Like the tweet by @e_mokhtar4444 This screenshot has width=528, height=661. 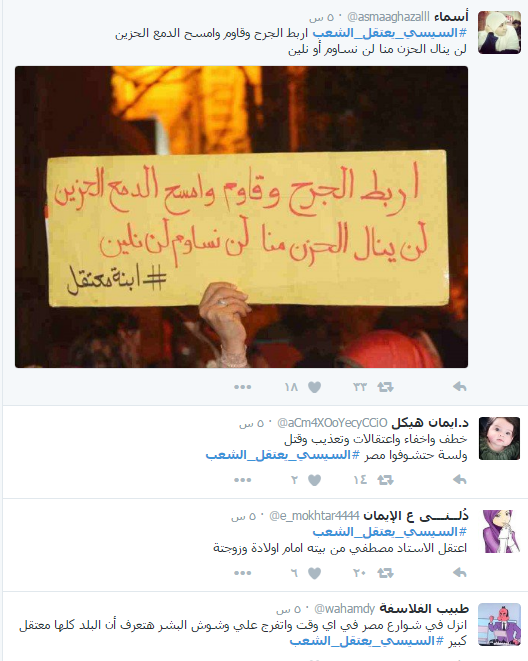(x=314, y=572)
